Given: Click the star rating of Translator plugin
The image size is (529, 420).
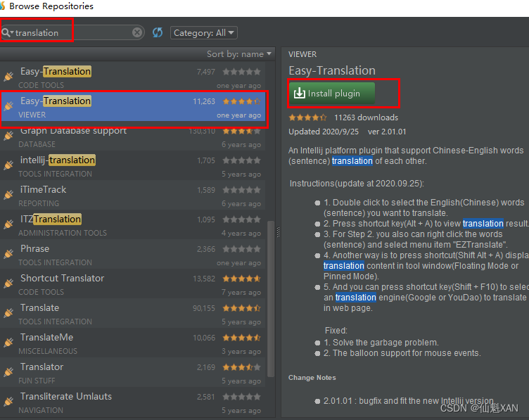Looking at the screenshot, I should point(241,367).
